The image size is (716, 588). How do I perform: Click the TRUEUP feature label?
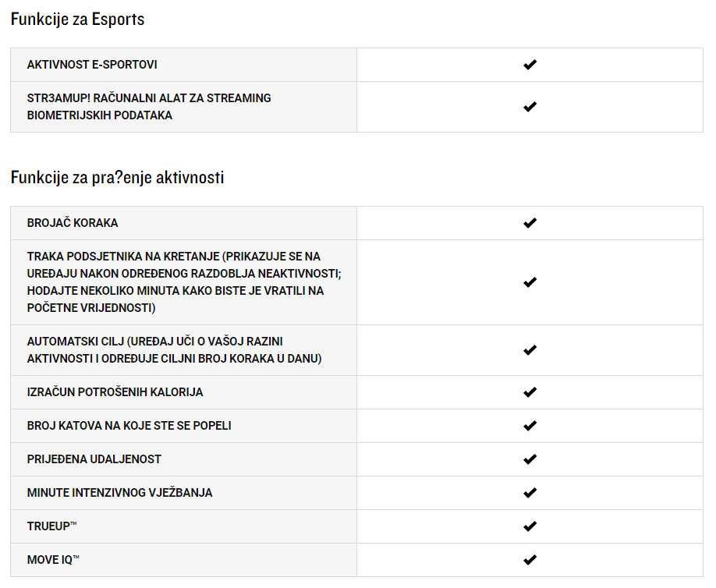[51, 526]
